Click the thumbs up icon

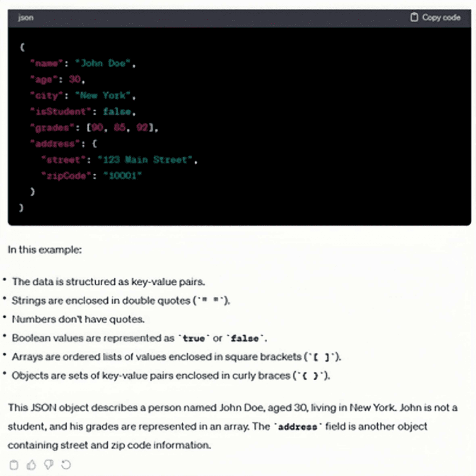click(32, 465)
